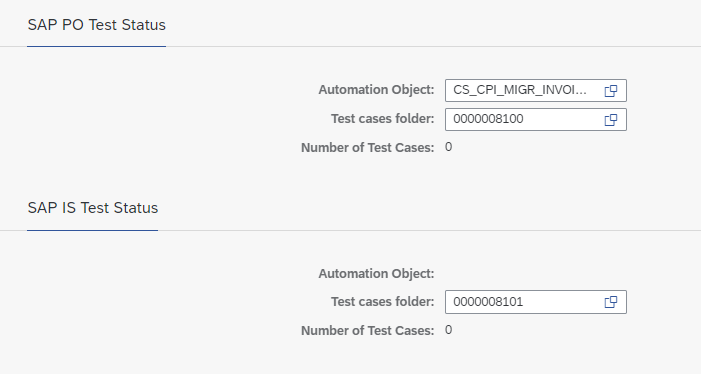
Task: Click the 0000008101 folder number text
Action: click(x=488, y=302)
